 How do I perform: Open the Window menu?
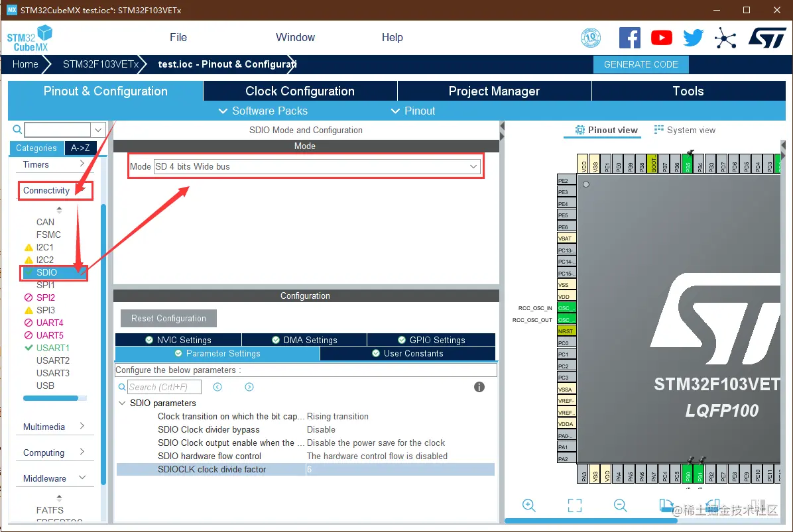click(x=295, y=37)
